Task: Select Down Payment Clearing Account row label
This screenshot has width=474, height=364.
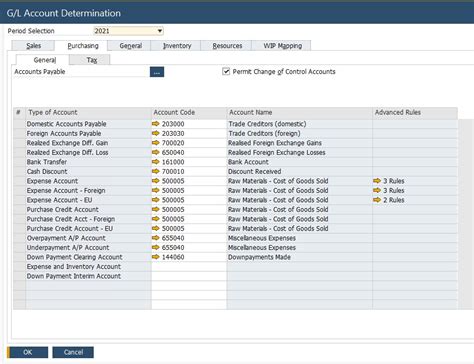Action: coord(88,257)
